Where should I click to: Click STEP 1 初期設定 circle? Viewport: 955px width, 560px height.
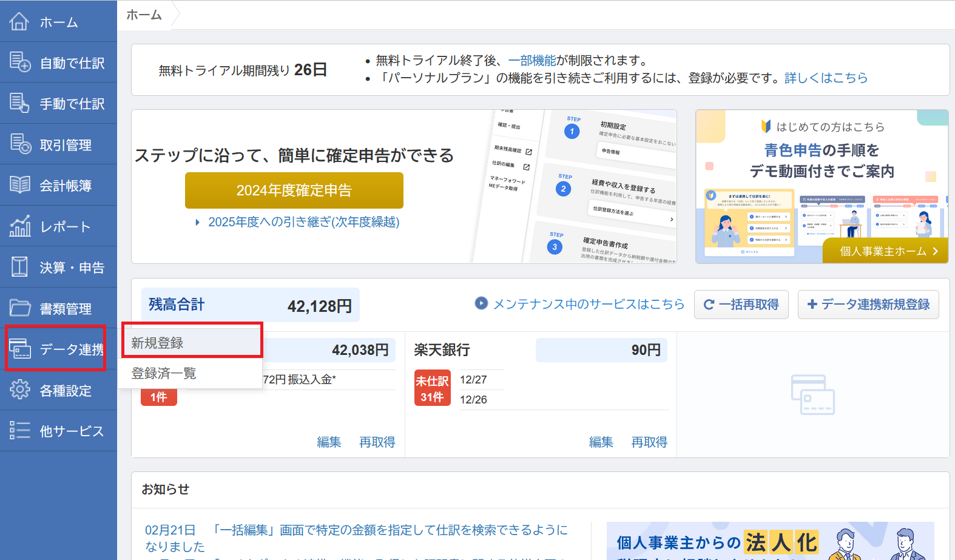[x=572, y=131]
